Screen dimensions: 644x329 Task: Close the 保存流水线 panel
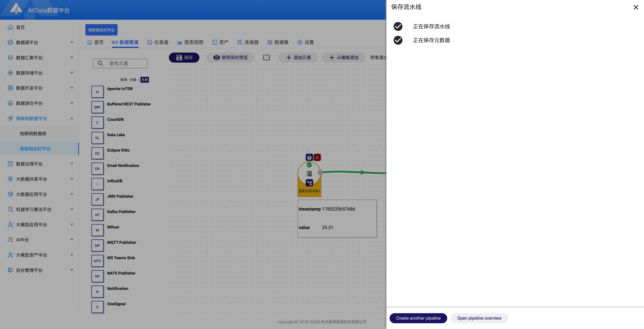(x=636, y=7)
